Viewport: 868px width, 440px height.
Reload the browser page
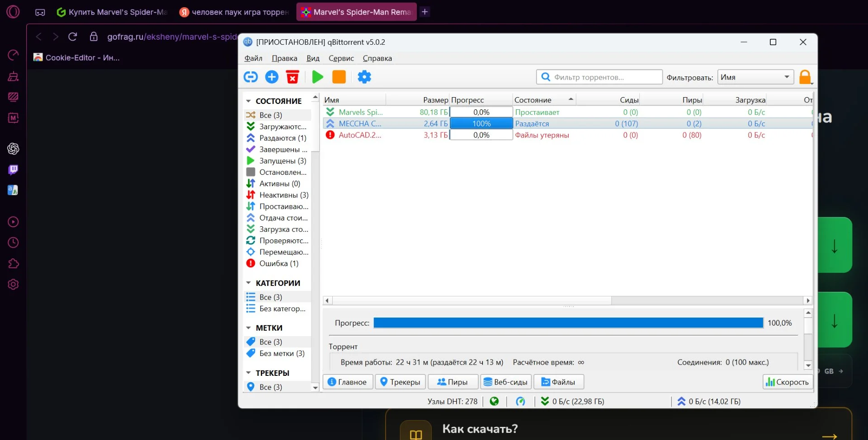pyautogui.click(x=73, y=37)
